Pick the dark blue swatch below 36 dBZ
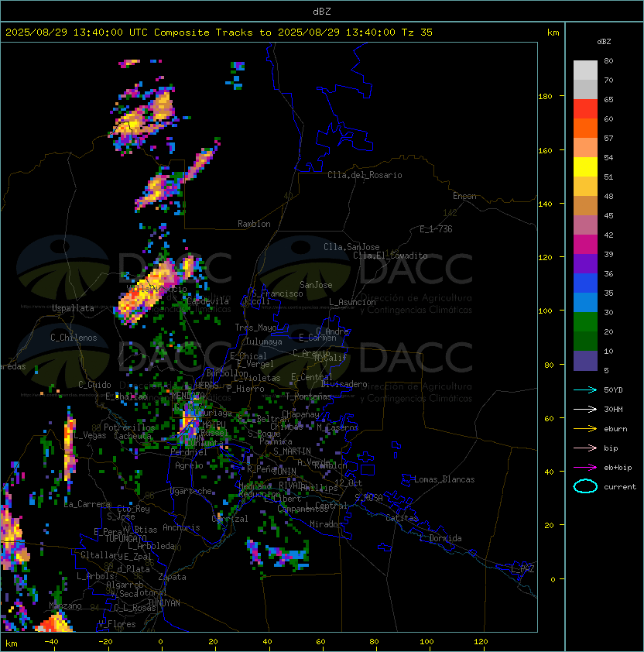The width and height of the screenshot is (644, 652). (x=585, y=283)
